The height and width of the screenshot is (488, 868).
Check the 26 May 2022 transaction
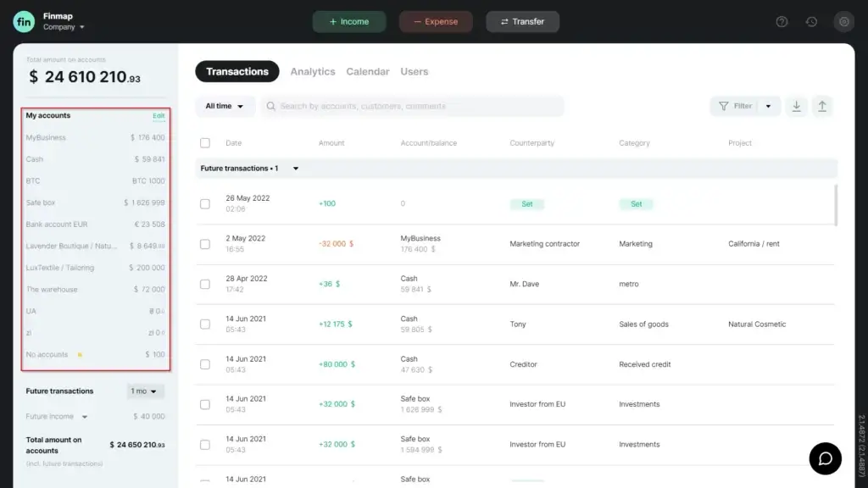pyautogui.click(x=205, y=203)
